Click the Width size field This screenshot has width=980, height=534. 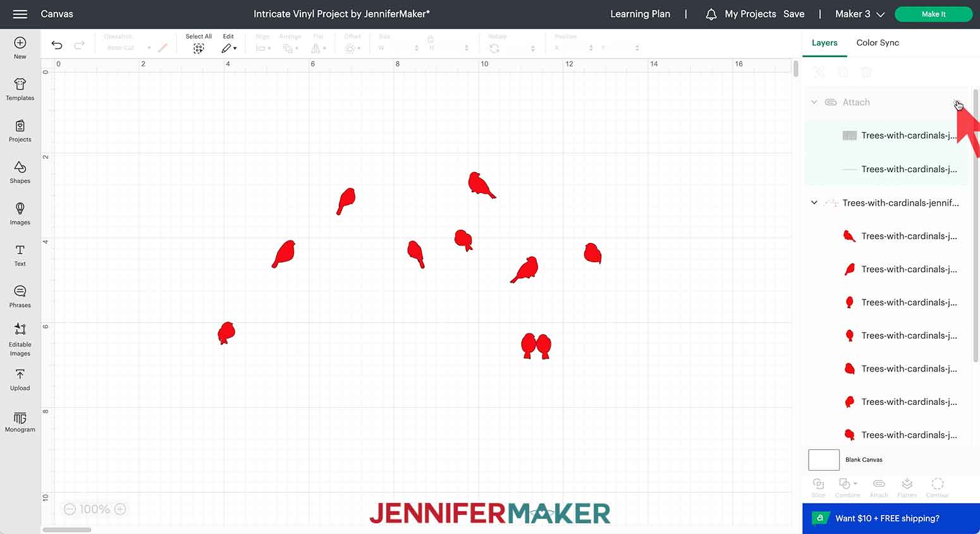(x=398, y=48)
